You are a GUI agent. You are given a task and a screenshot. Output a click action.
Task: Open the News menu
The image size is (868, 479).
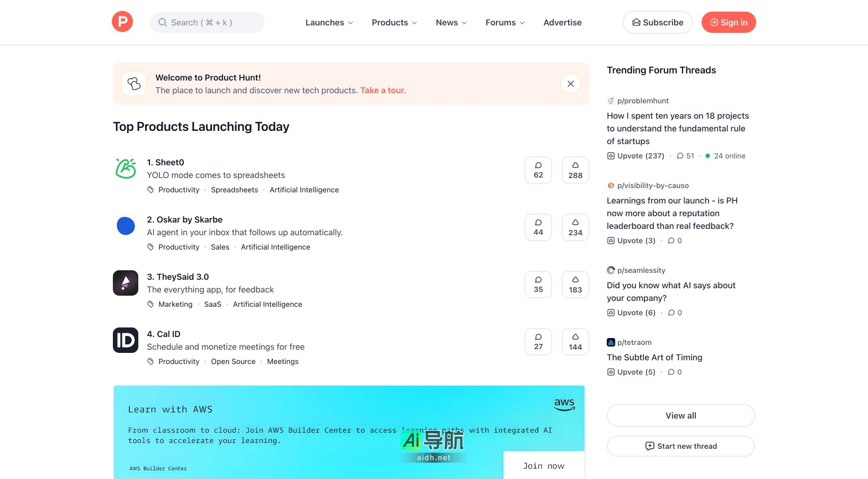tap(451, 22)
